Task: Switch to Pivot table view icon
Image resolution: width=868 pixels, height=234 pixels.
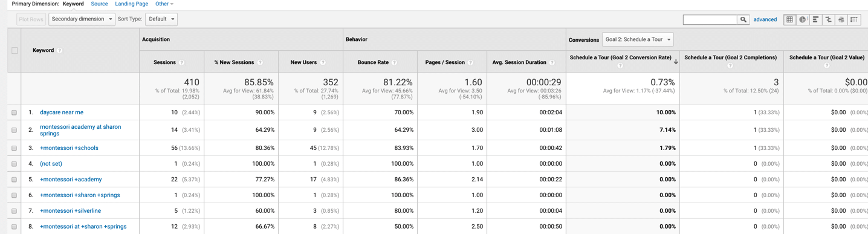Action: click(x=854, y=19)
